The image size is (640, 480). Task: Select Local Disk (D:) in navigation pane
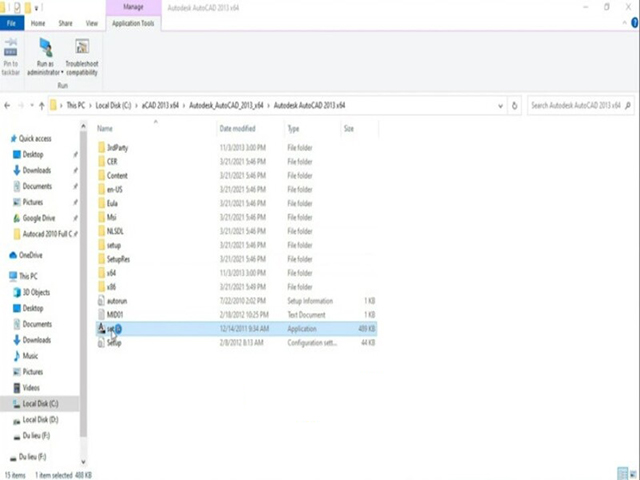(40, 420)
